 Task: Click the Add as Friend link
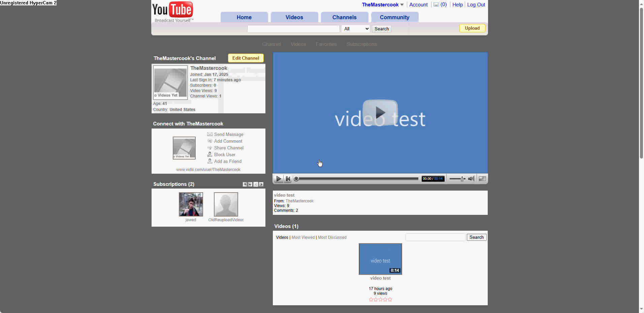(228, 161)
